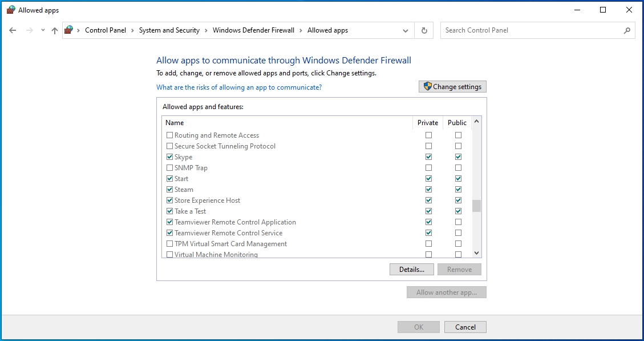644x341 pixels.
Task: Open Control Panel breadcrumb
Action: point(106,30)
